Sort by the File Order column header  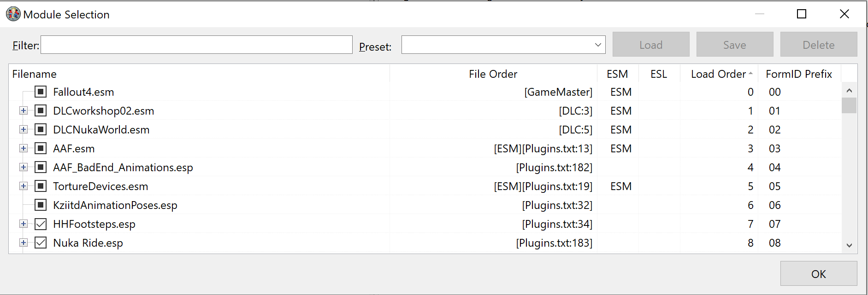click(x=493, y=74)
